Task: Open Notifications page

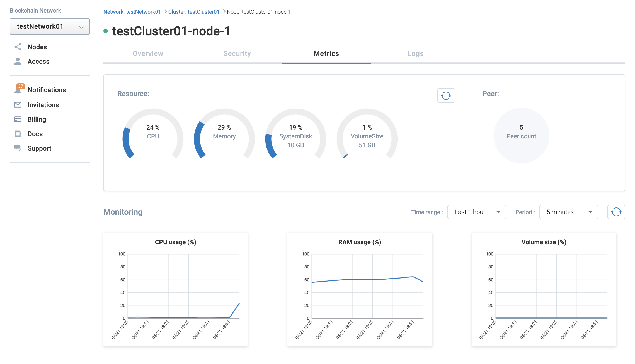Action: (x=47, y=90)
